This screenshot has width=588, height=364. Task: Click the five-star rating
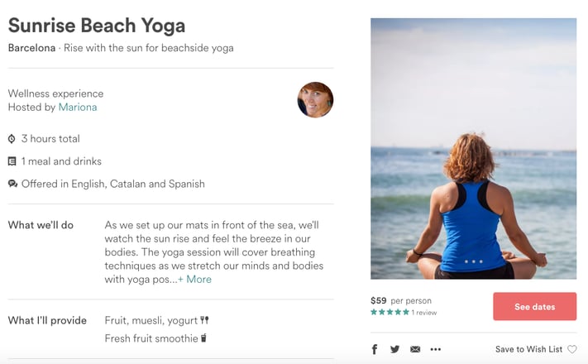(x=390, y=312)
